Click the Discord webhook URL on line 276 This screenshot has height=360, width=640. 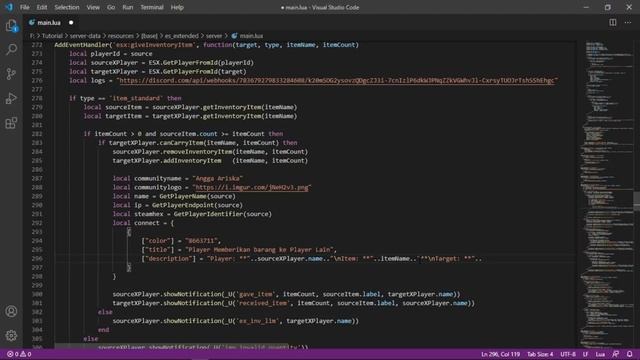click(x=337, y=80)
